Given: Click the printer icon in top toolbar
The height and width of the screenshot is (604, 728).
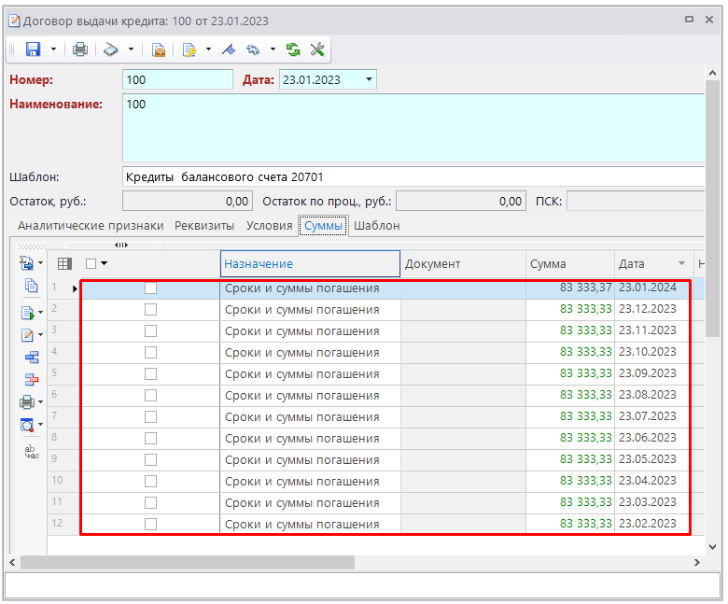Looking at the screenshot, I should (x=80, y=49).
